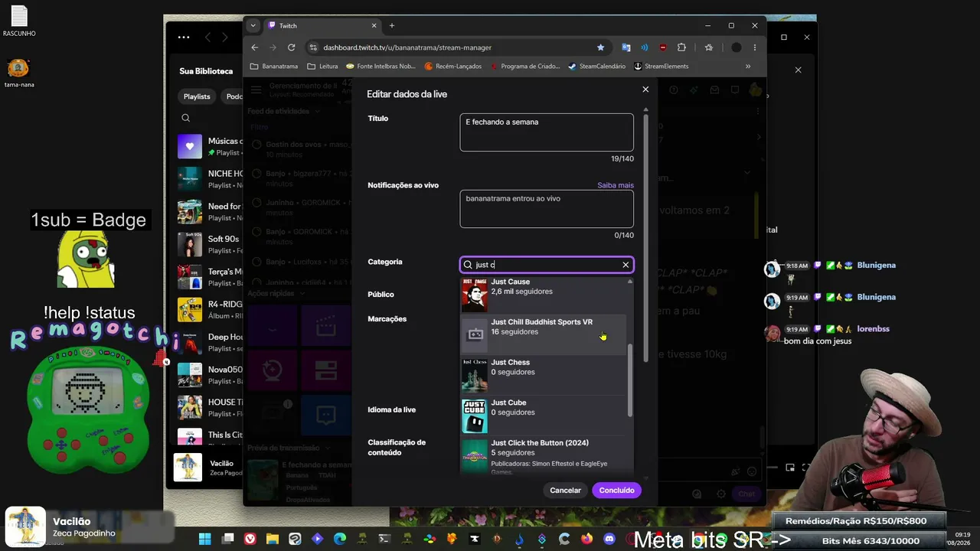The width and height of the screenshot is (980, 551).
Task: Open the red shield blocker extension
Action: 663,47
